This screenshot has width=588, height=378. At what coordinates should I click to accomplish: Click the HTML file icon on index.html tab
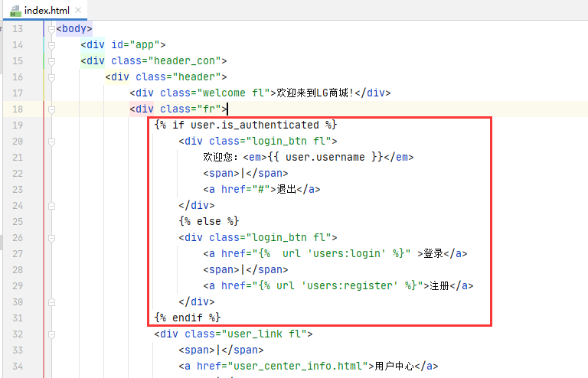tap(15, 11)
